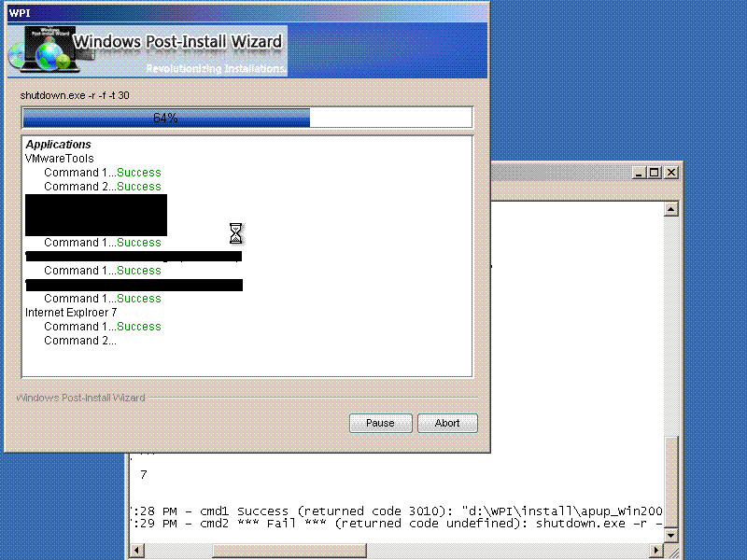Viewport: 747px width, 560px height.
Task: Click Command 1 Success under Internet Explroer 7
Action: click(x=103, y=327)
